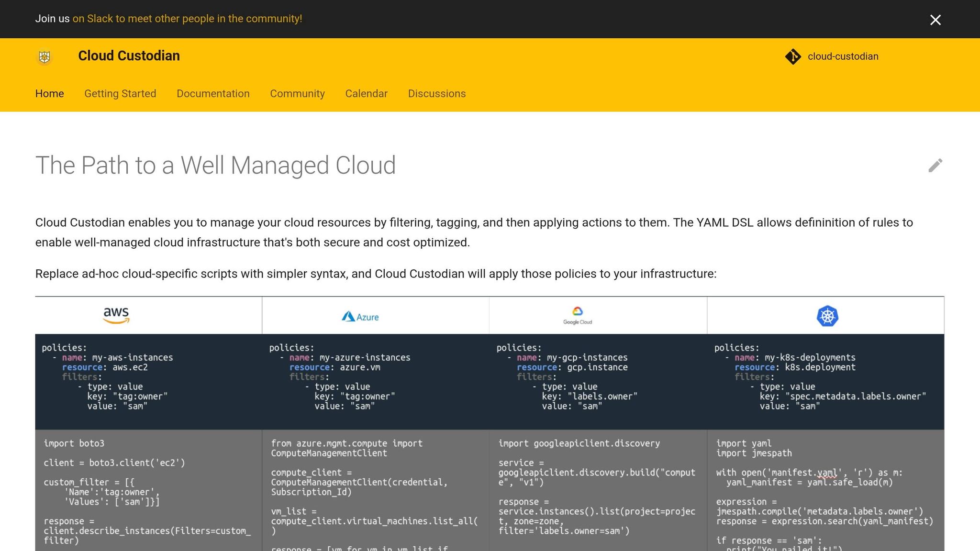Click 'my-k8s-deployments' policy name
Screen dimensions: 980x551
(x=810, y=358)
